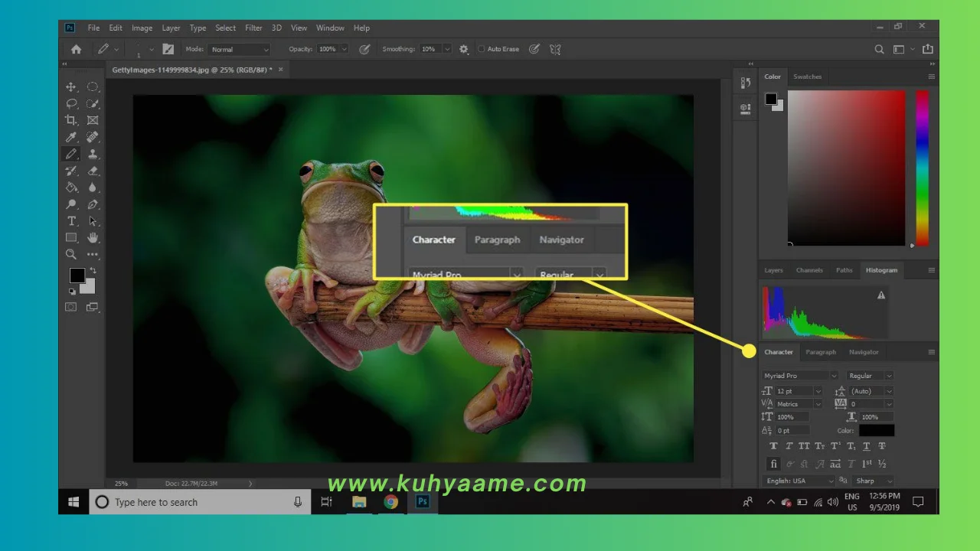Enable the Auto Erase checkbox

(482, 49)
